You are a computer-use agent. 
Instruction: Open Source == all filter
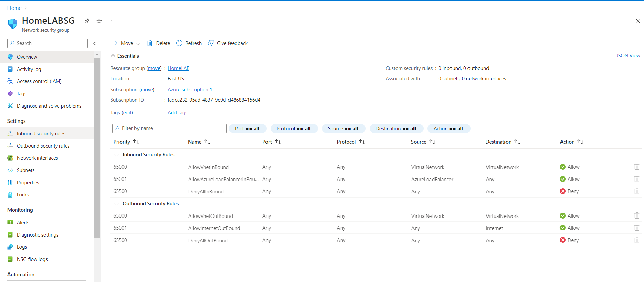pos(343,129)
